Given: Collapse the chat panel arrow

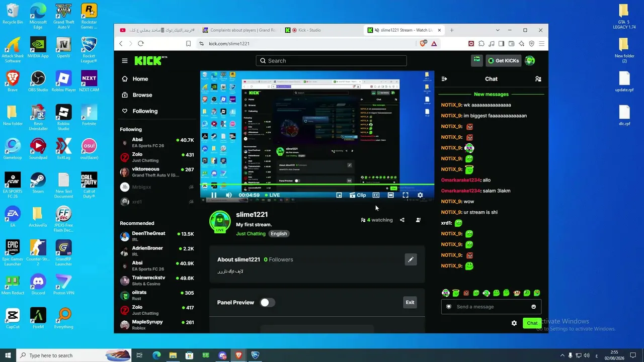Looking at the screenshot, I should click(444, 79).
